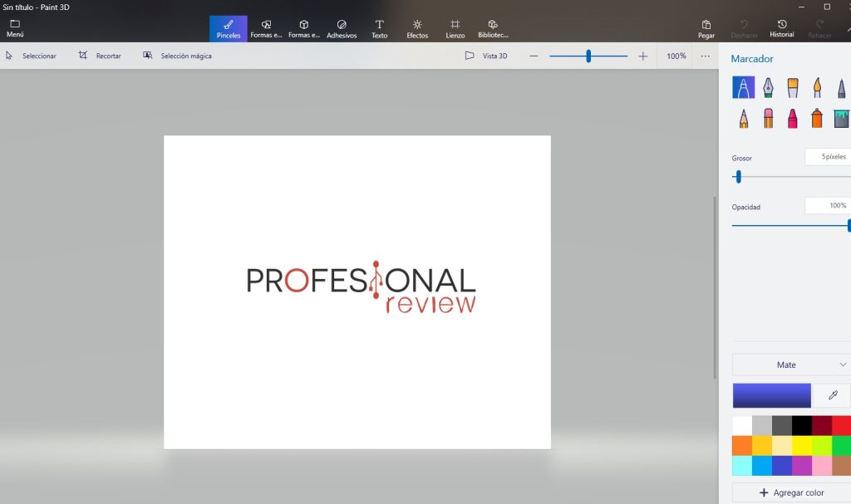Screen dimensions: 851x504
Task: Click the Rehacer redo button
Action: [819, 29]
